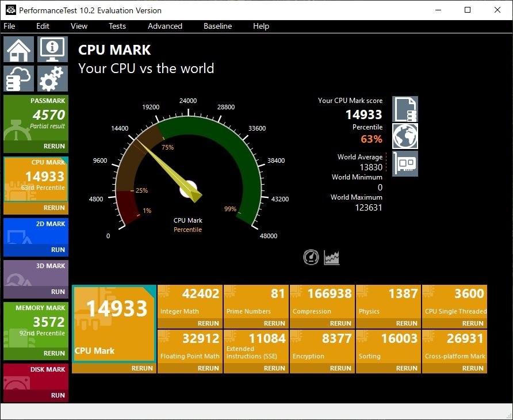Click the cloud baseline database icon
Image resolution: width=513 pixels, height=420 pixels.
click(x=18, y=79)
